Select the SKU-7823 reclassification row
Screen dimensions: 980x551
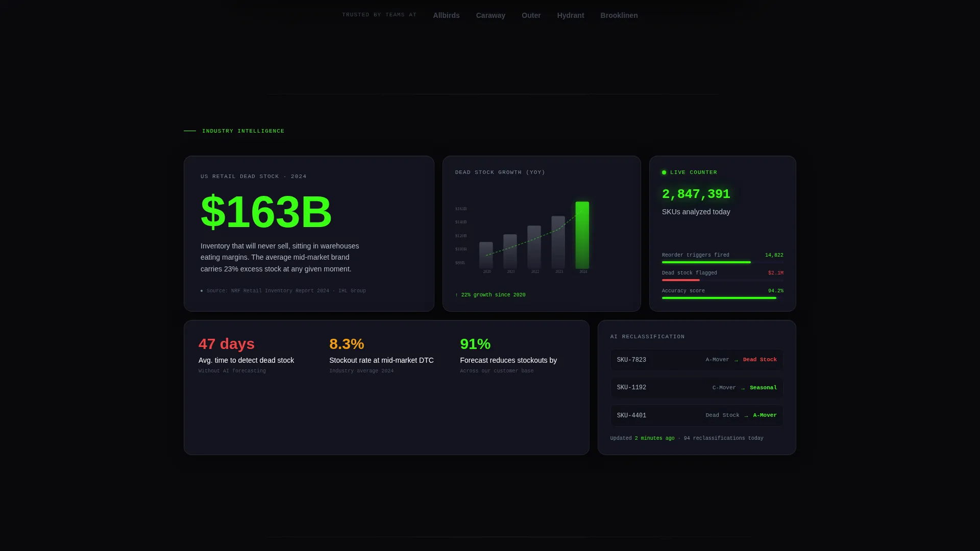pos(697,360)
